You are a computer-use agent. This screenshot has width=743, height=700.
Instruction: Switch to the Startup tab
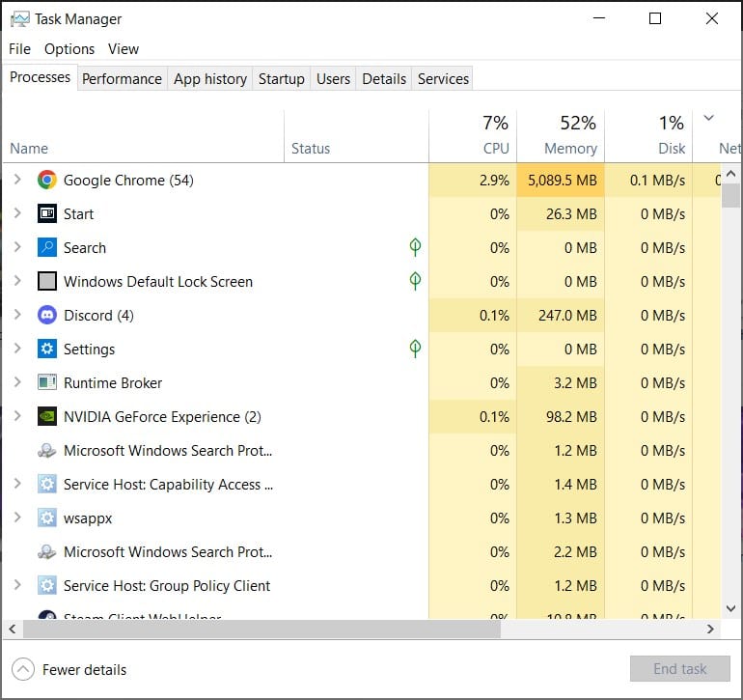pyautogui.click(x=282, y=79)
